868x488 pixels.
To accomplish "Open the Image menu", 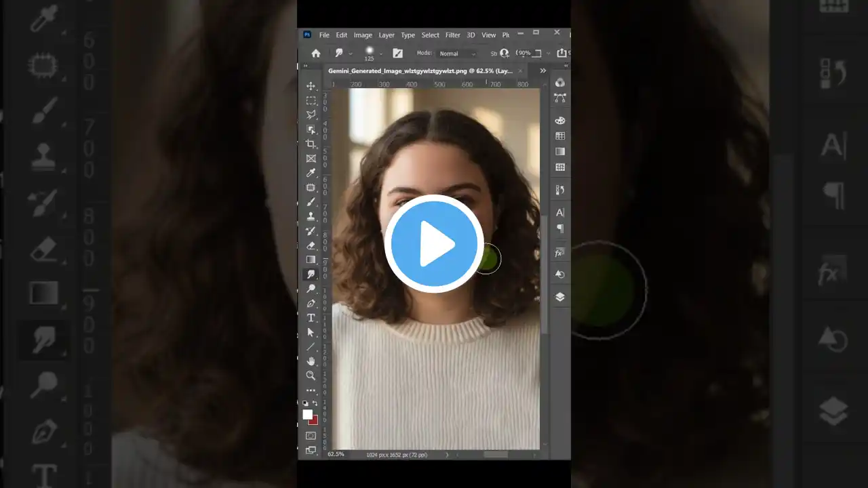I will coord(363,35).
